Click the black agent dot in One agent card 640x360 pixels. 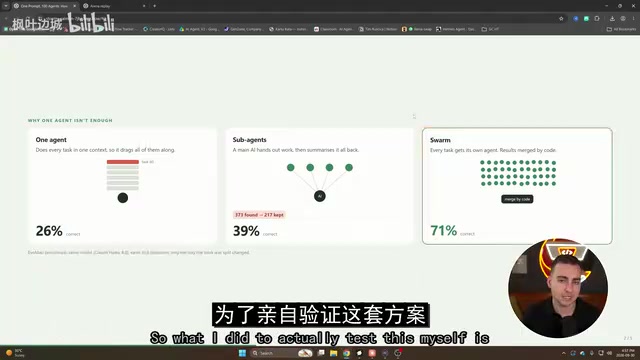(x=122, y=198)
